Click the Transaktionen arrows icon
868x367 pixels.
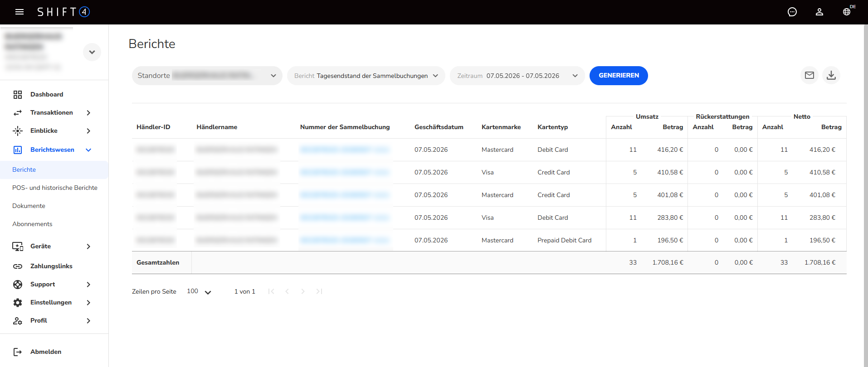tap(18, 112)
